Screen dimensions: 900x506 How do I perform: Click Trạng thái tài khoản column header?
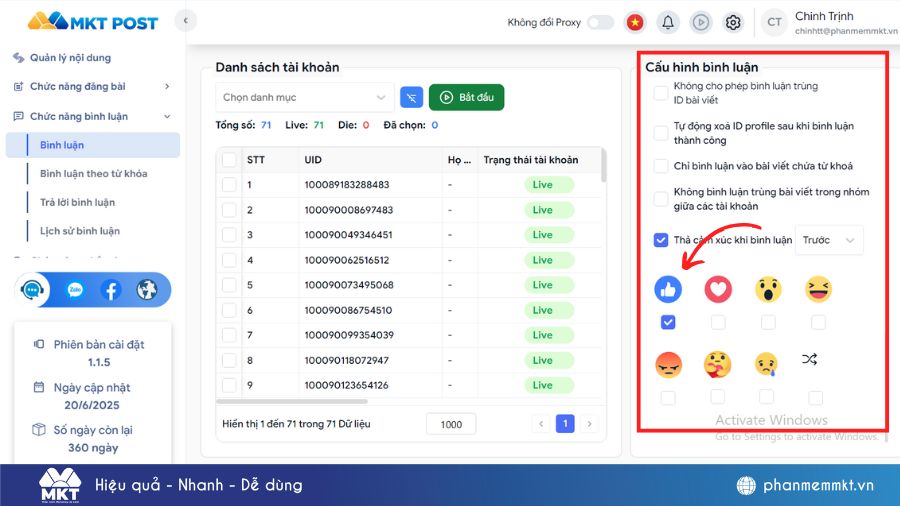(531, 160)
